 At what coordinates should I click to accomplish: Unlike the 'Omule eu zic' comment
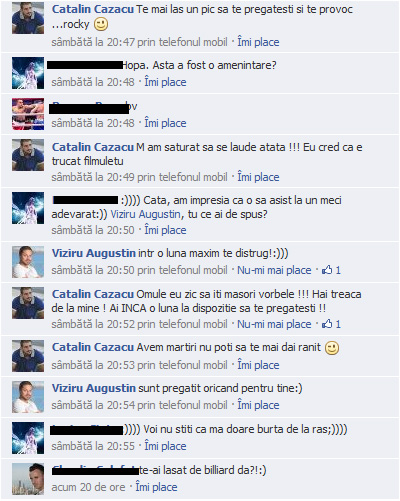(274, 324)
